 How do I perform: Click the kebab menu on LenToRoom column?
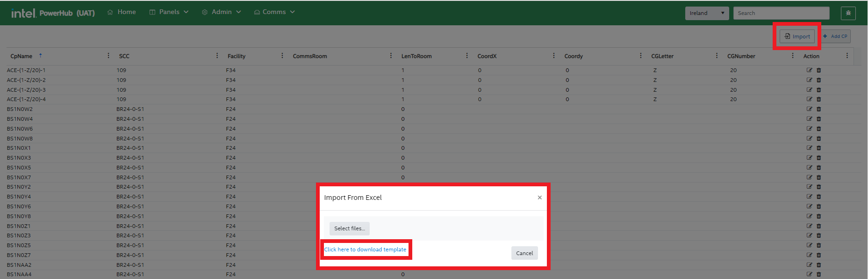(x=466, y=56)
